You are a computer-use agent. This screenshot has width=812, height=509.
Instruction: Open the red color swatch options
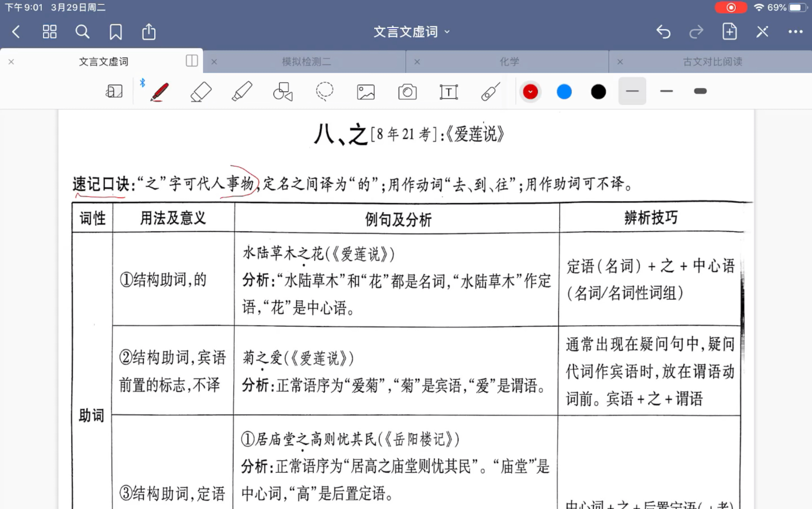[530, 92]
